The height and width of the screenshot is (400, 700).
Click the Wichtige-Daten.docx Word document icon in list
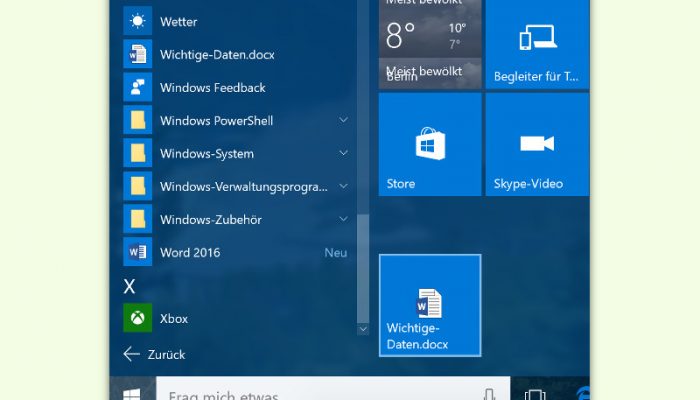coord(138,54)
